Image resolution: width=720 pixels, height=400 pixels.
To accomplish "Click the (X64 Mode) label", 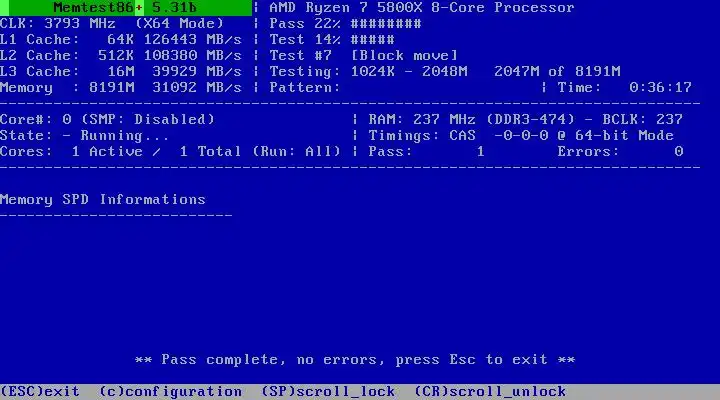I will pos(179,23).
